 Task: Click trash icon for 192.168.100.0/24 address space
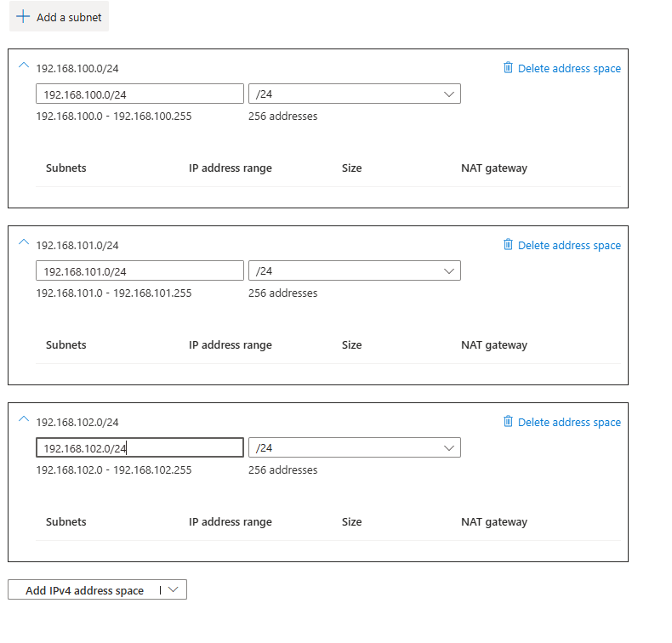point(508,68)
